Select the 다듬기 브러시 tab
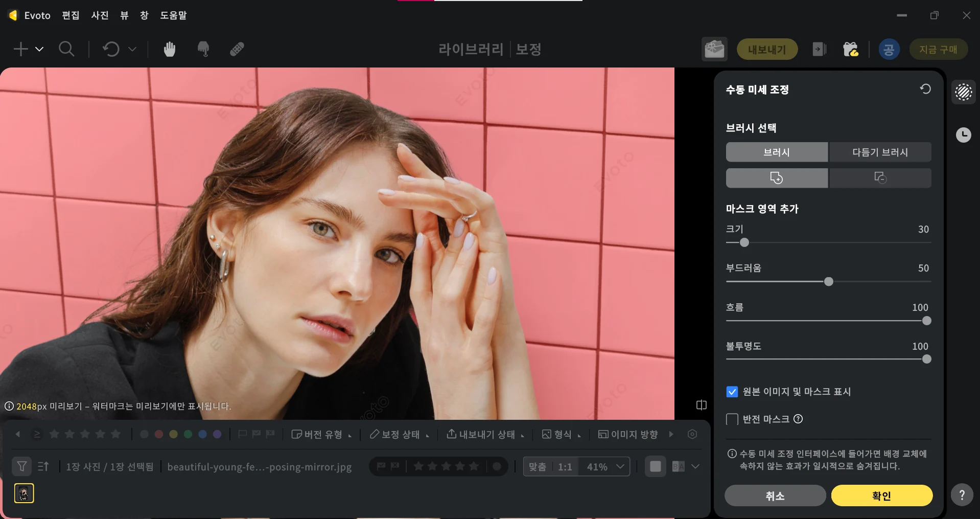Image resolution: width=980 pixels, height=519 pixels. 880,152
